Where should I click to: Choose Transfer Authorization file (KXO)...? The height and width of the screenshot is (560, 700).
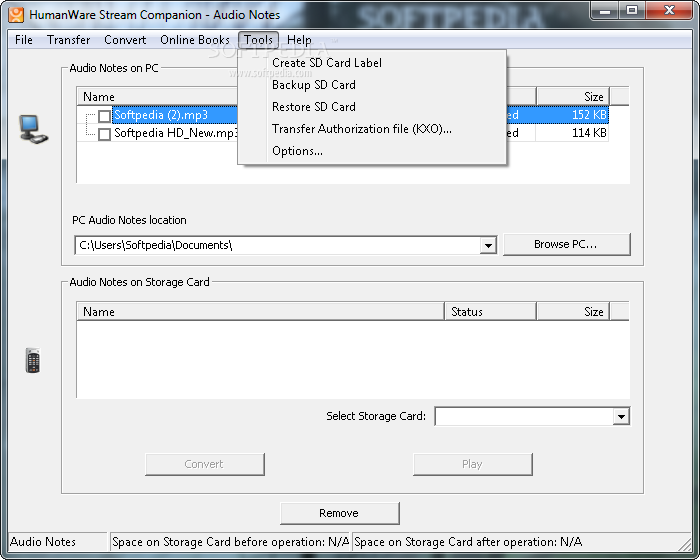coord(372,129)
